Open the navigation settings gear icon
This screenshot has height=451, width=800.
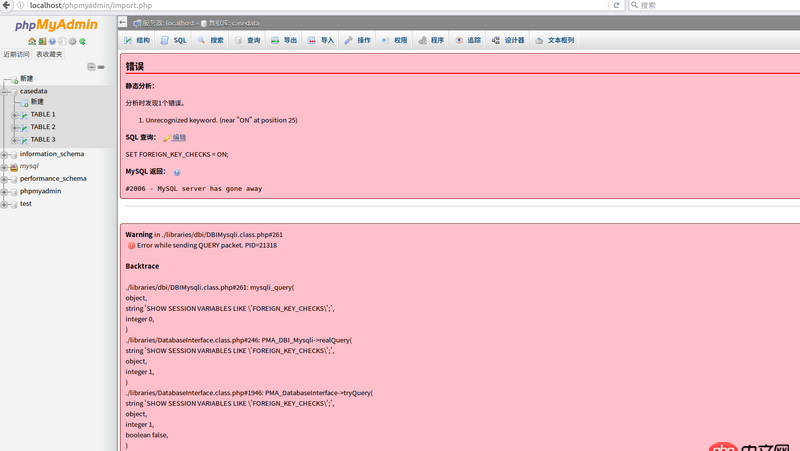pyautogui.click(x=72, y=41)
